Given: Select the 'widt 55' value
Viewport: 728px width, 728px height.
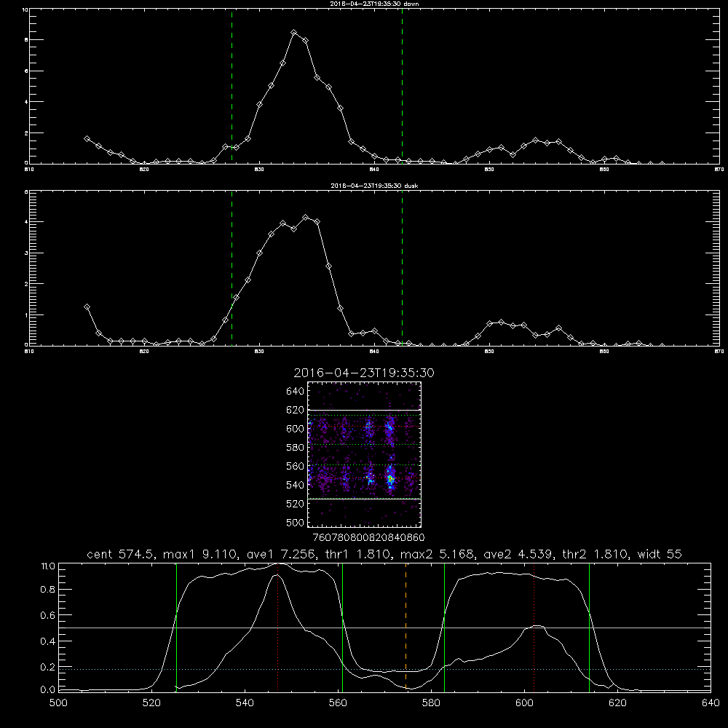Looking at the screenshot, I should 660,554.
